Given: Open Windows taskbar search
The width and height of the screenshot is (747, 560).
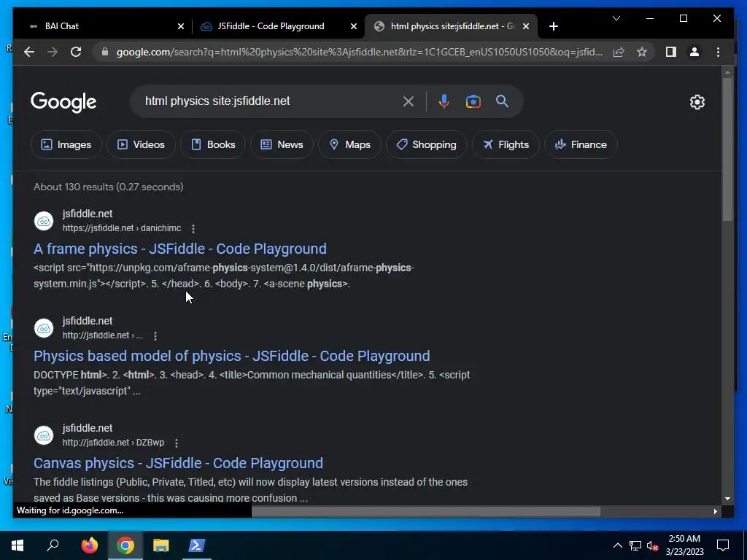Looking at the screenshot, I should click(53, 545).
